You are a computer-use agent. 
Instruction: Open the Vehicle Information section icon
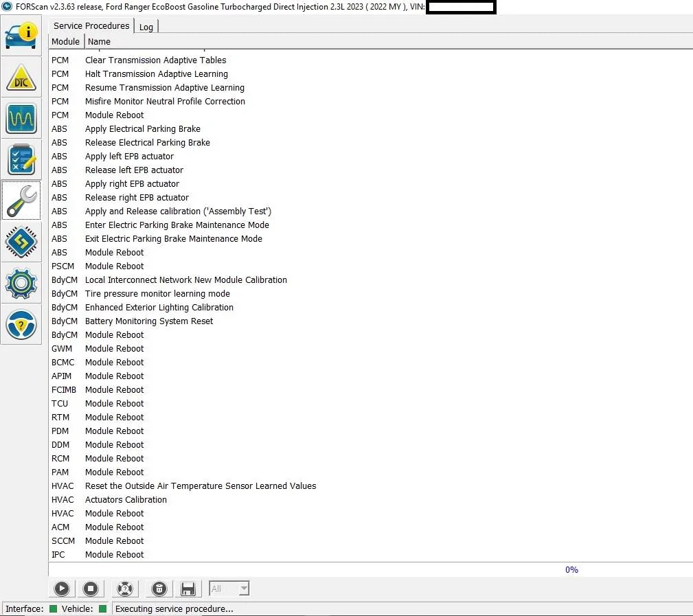pos(21,36)
